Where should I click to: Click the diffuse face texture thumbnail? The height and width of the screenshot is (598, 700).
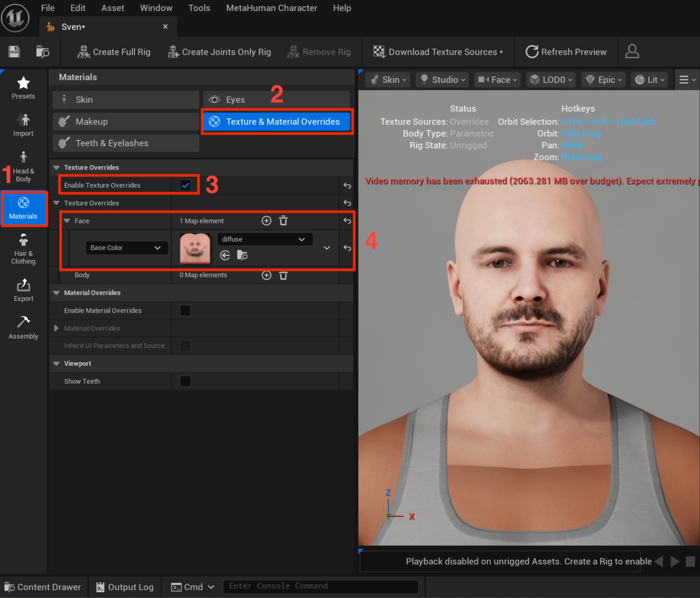tap(195, 248)
